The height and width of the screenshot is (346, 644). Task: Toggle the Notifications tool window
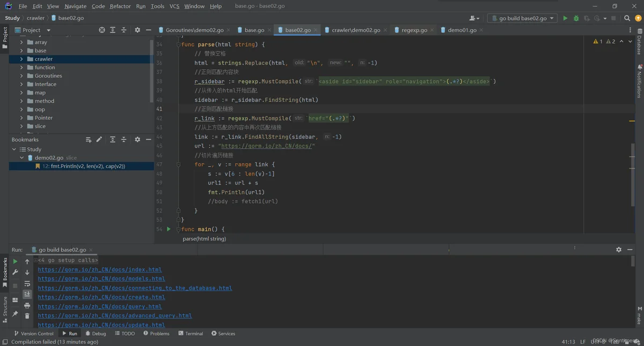[639, 81]
